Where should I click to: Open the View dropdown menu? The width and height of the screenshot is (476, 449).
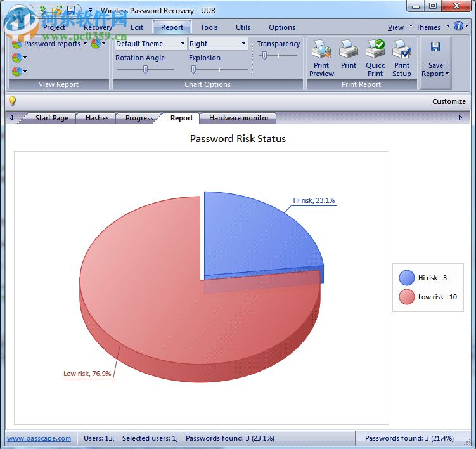400,27
